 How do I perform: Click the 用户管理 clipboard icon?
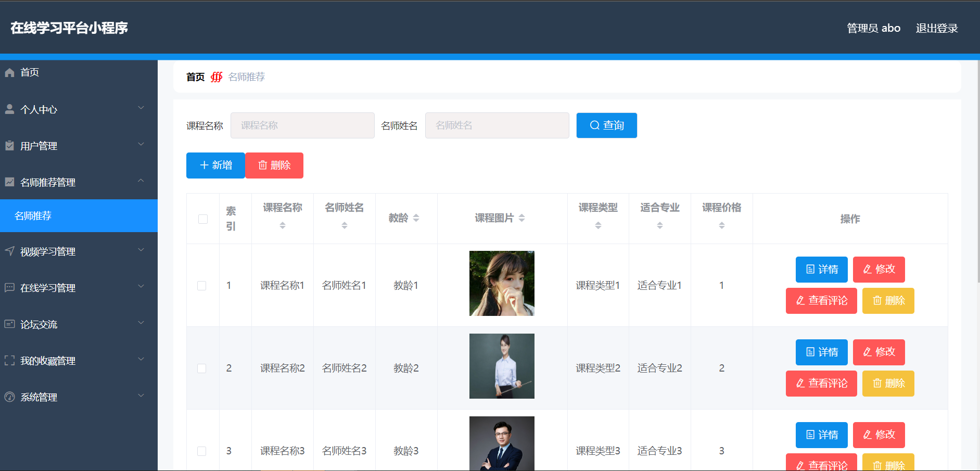point(9,146)
